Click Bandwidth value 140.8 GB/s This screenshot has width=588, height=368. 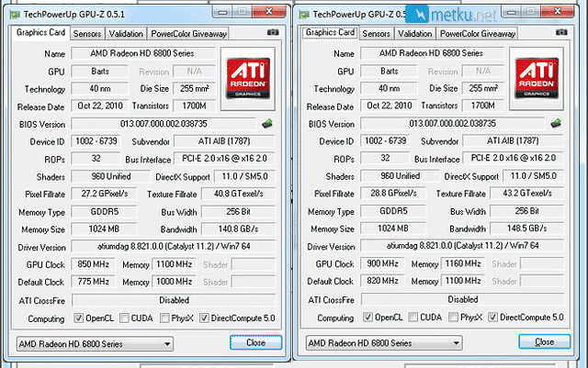coord(238,229)
